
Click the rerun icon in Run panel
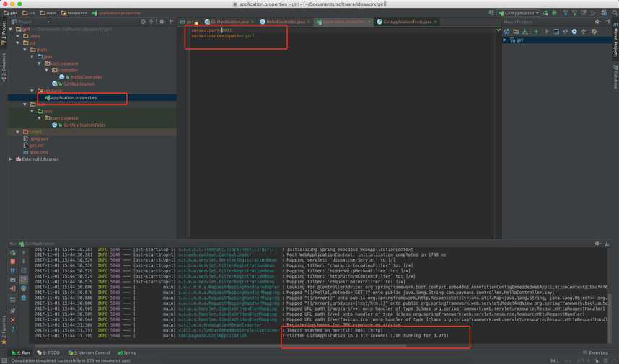point(13,253)
